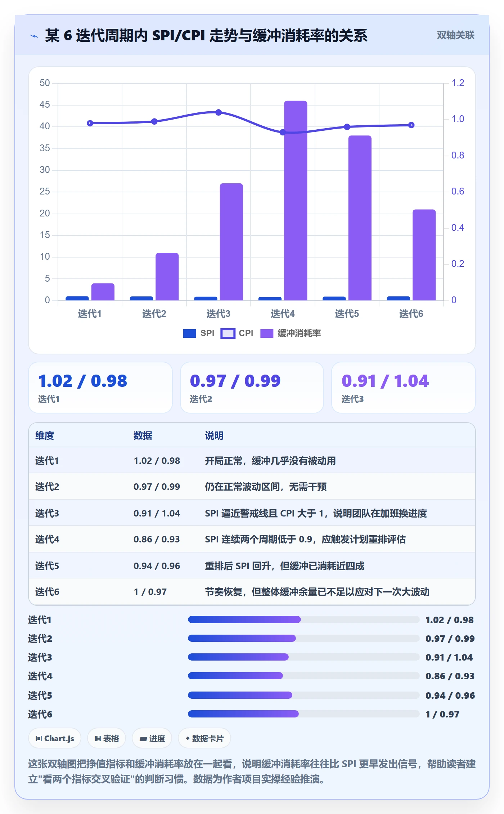Click table cell 1 / 0.97

pyautogui.click(x=150, y=592)
